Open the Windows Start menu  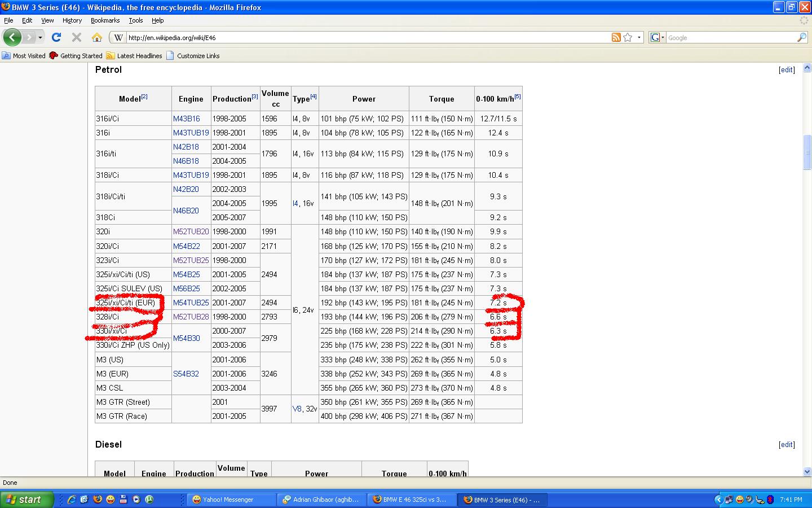tap(27, 500)
